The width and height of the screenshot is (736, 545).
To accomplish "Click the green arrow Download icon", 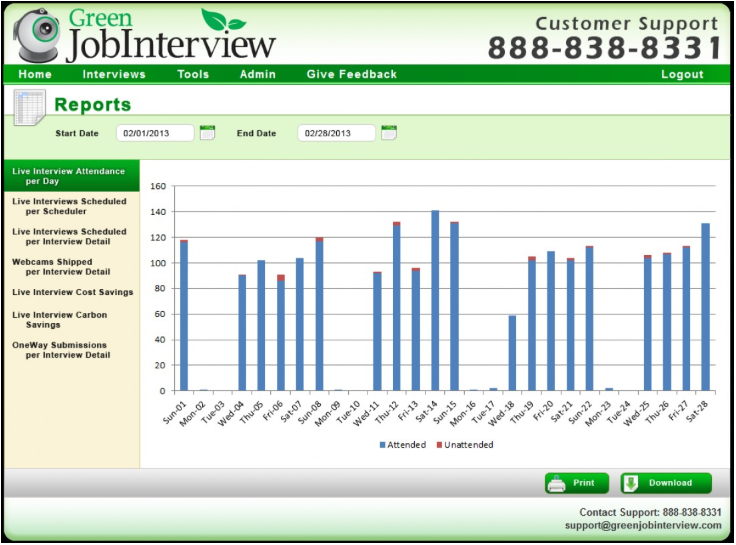I will pyautogui.click(x=631, y=483).
